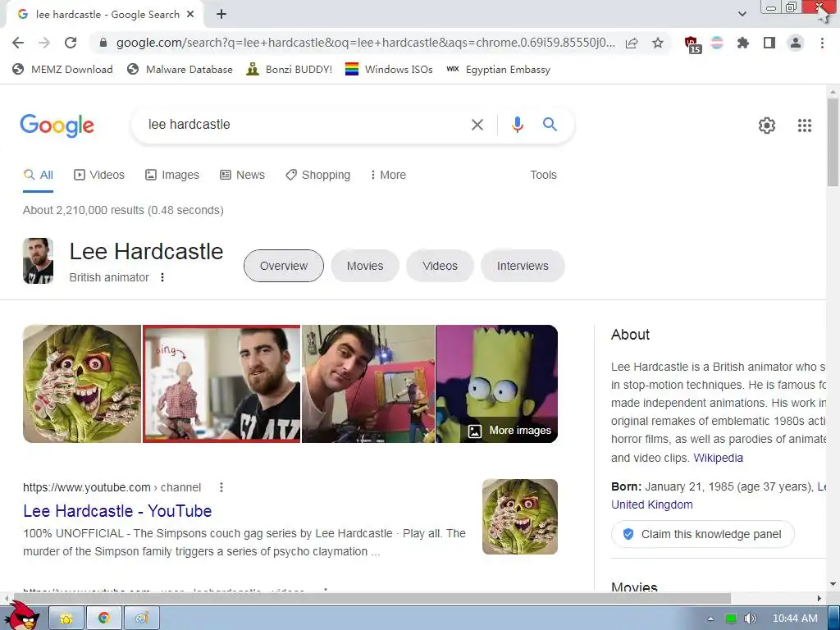The width and height of the screenshot is (840, 630).
Task: Click the vertical scrollbar down arrow
Action: coord(833,584)
